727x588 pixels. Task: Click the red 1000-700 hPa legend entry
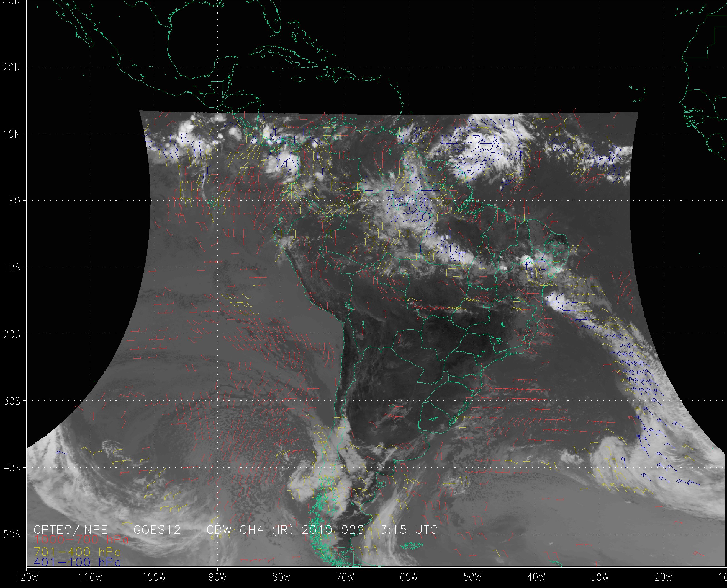[81, 540]
